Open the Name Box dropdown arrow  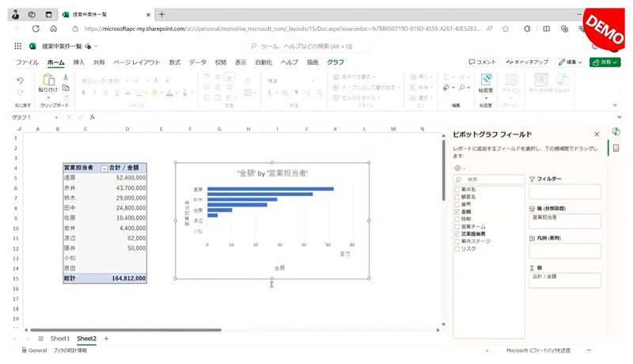pos(56,117)
